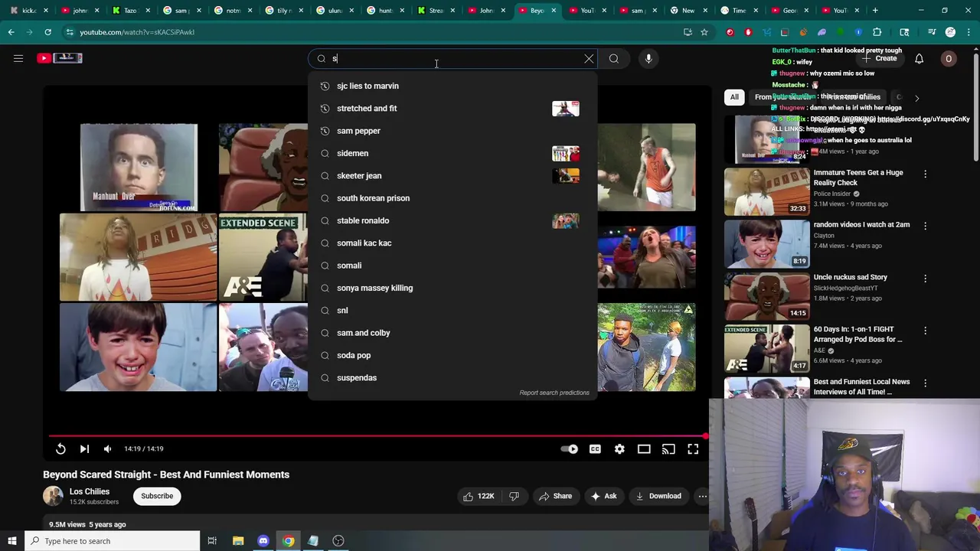Enter fullscreen mode
This screenshot has height=551, width=980.
(x=693, y=449)
